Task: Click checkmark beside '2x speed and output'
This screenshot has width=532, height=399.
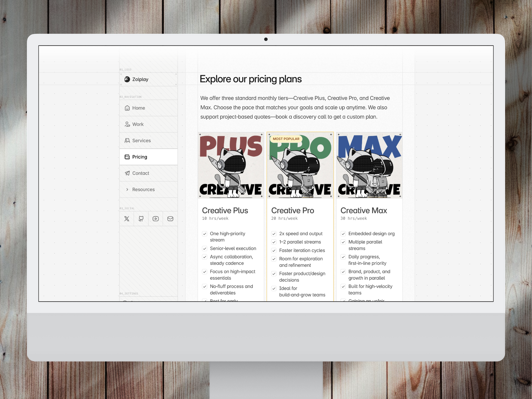Action: pos(274,234)
